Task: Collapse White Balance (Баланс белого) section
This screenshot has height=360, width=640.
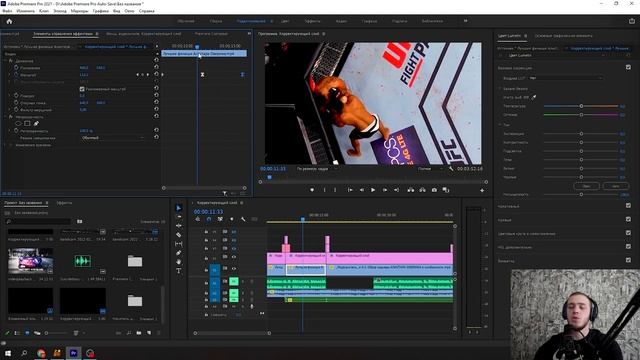Action: click(x=500, y=88)
